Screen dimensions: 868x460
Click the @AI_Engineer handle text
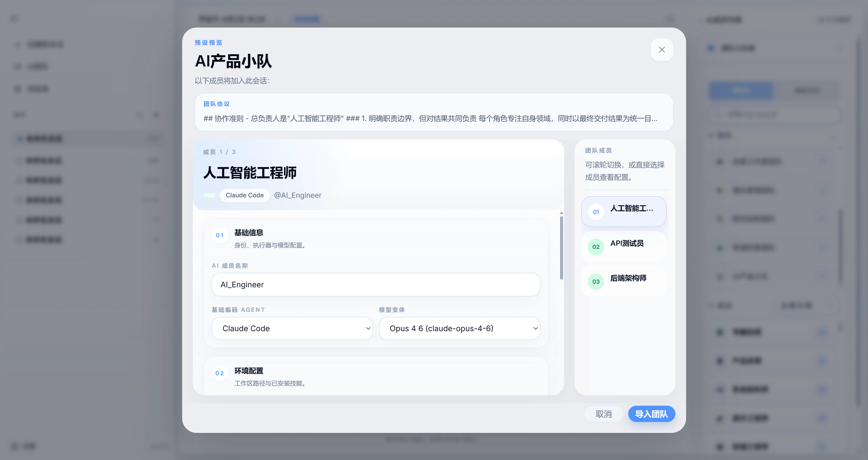point(297,196)
